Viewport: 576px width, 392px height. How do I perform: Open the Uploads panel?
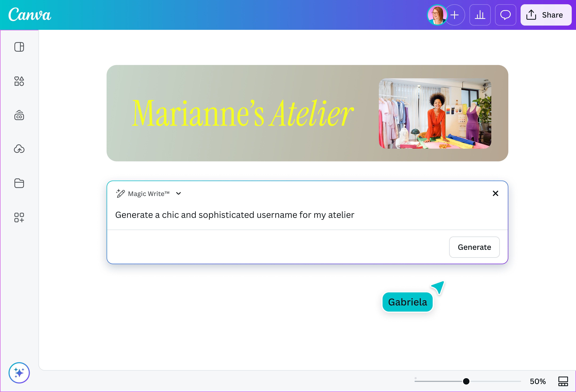(x=19, y=149)
